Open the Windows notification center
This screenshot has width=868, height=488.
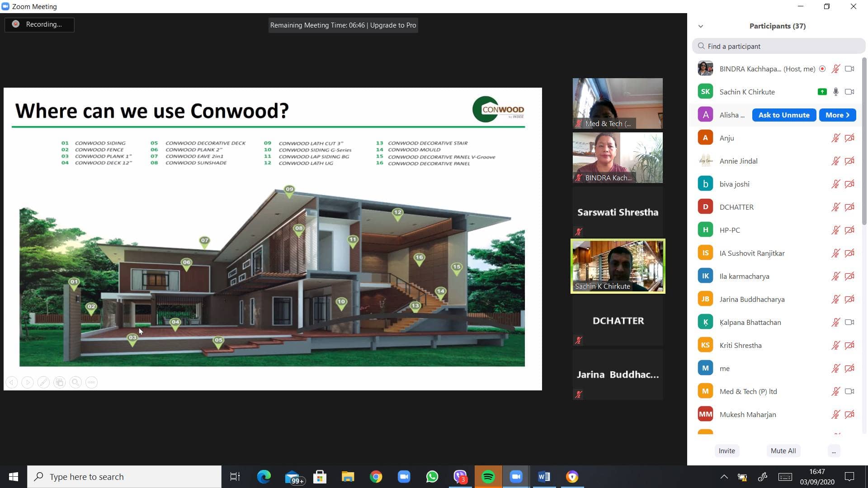point(850,477)
